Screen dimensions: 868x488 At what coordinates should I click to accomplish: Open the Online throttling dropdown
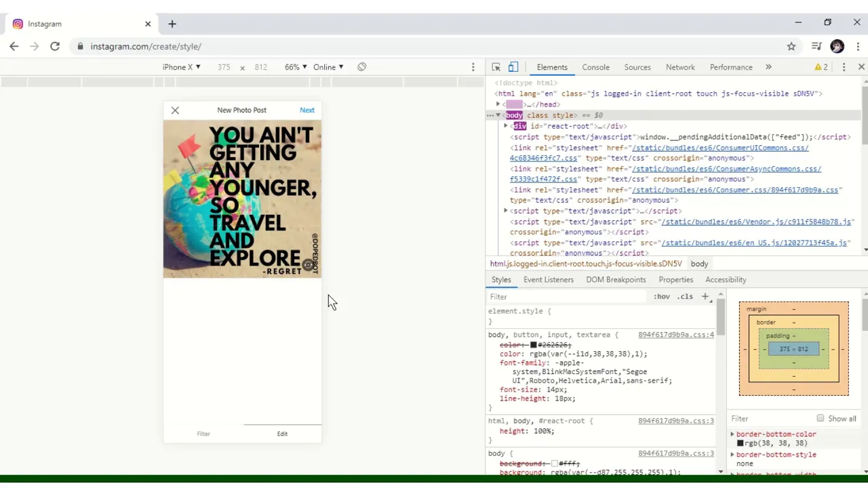click(x=328, y=67)
